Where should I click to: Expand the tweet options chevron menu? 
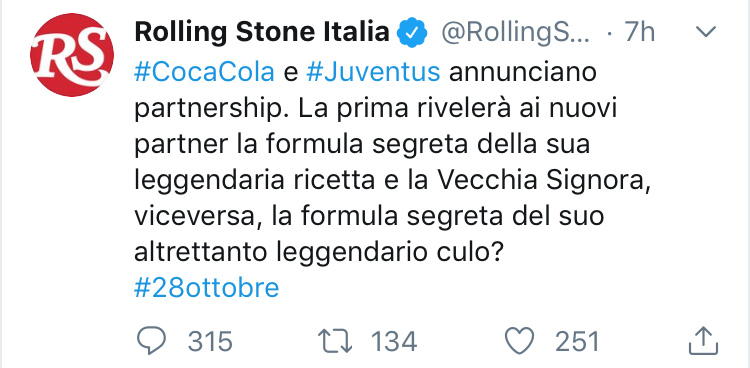pyautogui.click(x=705, y=32)
